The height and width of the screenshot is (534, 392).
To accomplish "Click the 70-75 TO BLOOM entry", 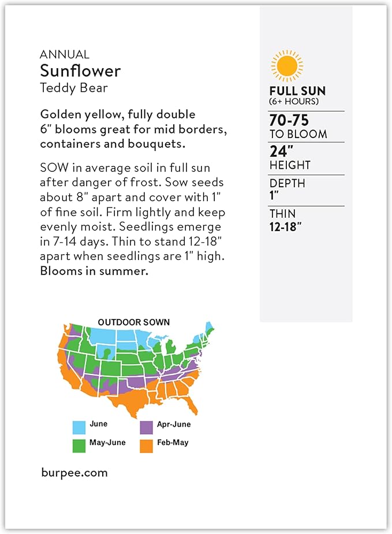I will pos(298,127).
